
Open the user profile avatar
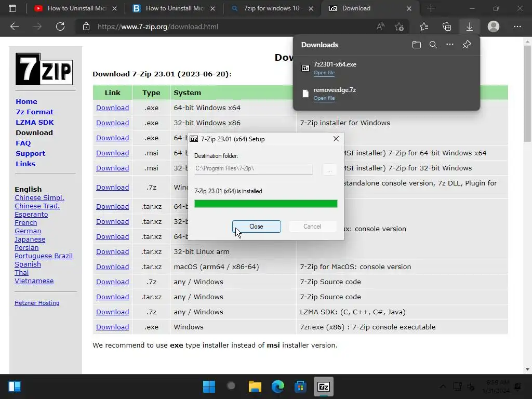(494, 26)
